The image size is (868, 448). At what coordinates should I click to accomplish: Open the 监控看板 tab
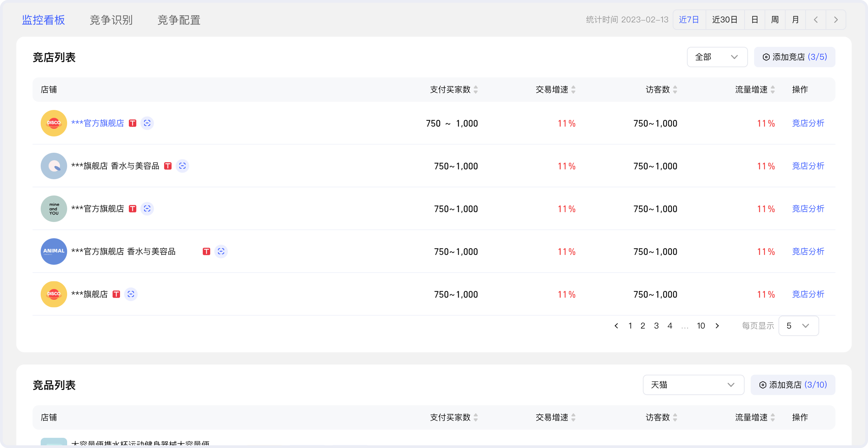pos(43,20)
